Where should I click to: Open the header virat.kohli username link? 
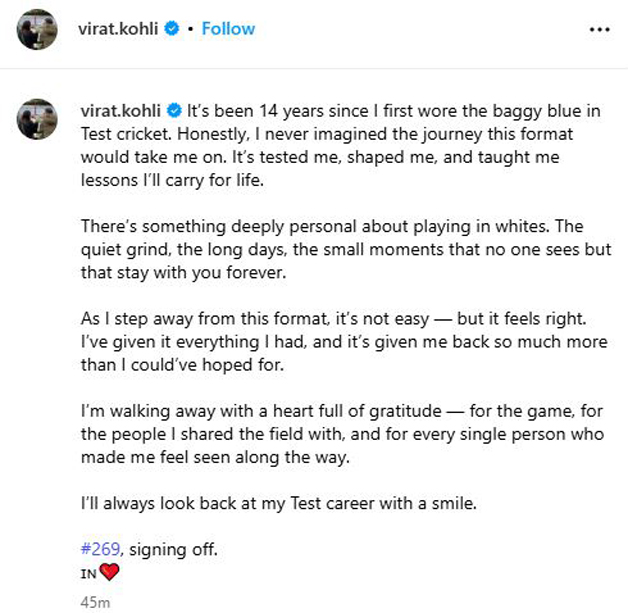[x=120, y=29]
